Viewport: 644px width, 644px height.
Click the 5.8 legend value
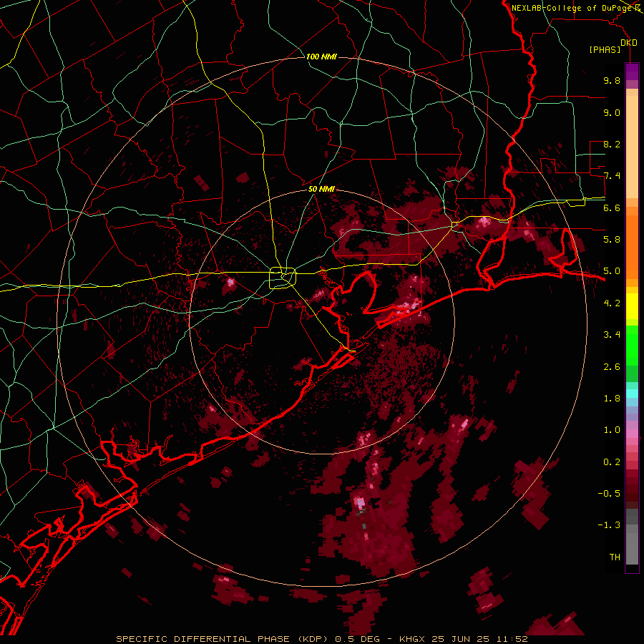point(612,240)
